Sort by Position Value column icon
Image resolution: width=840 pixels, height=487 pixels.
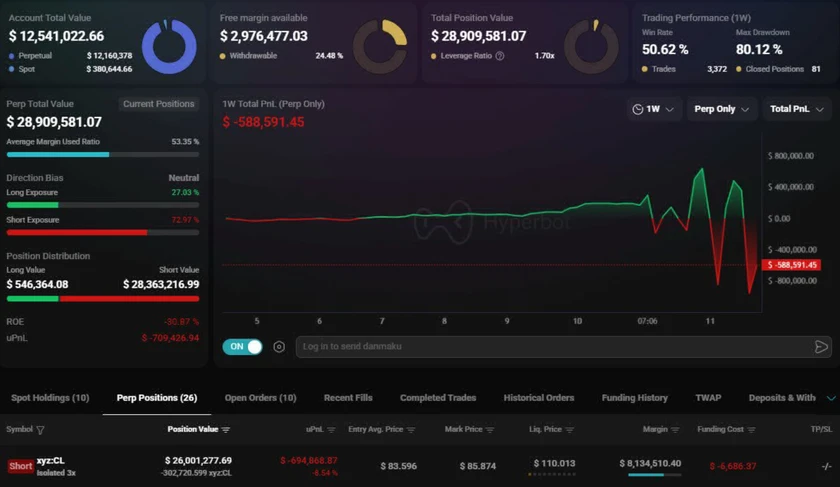226,430
